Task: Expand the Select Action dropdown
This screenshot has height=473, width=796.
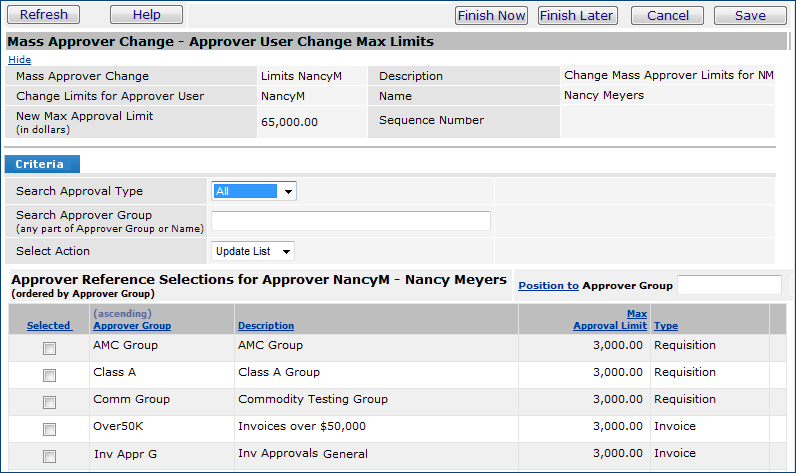Action: pos(253,251)
